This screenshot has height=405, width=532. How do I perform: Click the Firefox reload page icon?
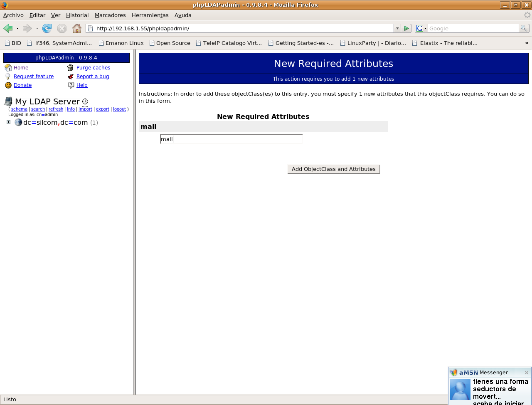pyautogui.click(x=47, y=28)
